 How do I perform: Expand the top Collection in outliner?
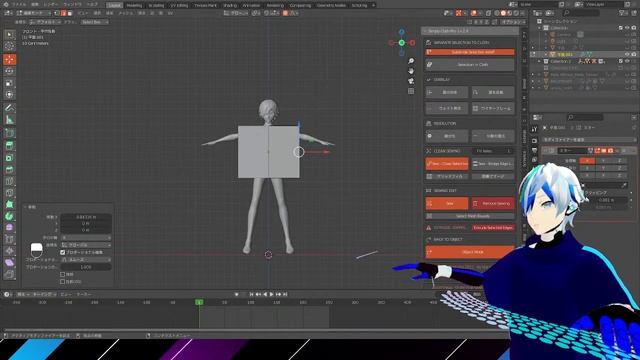(x=540, y=28)
